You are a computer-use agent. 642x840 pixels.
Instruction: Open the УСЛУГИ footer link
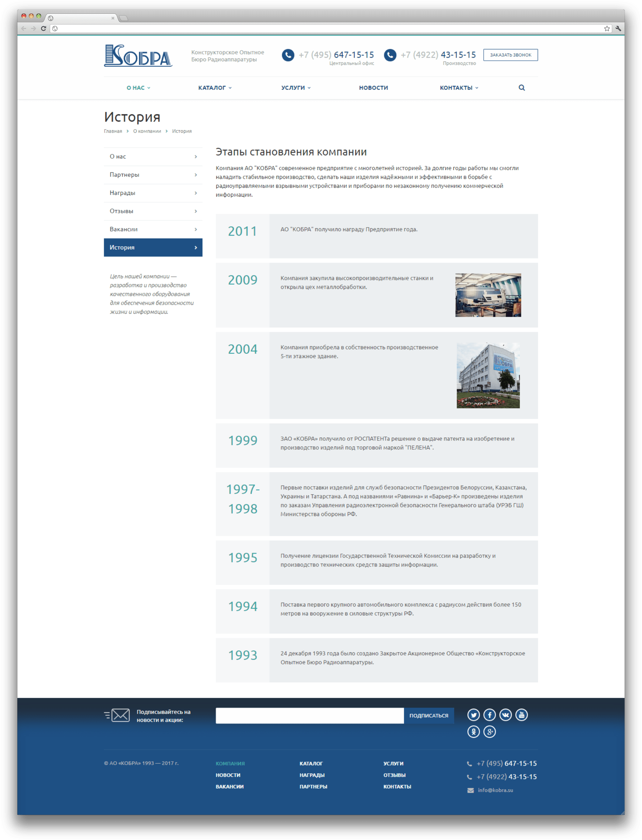(x=393, y=764)
